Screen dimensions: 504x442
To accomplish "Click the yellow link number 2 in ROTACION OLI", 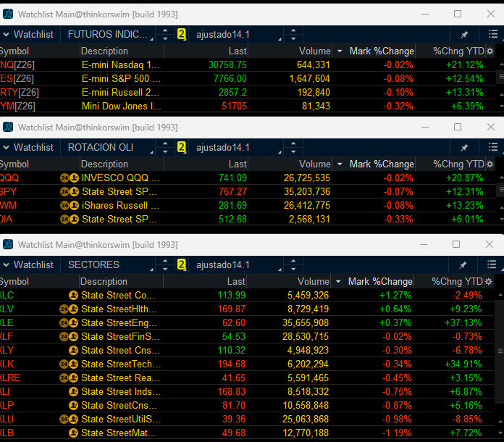I will 182,147.
